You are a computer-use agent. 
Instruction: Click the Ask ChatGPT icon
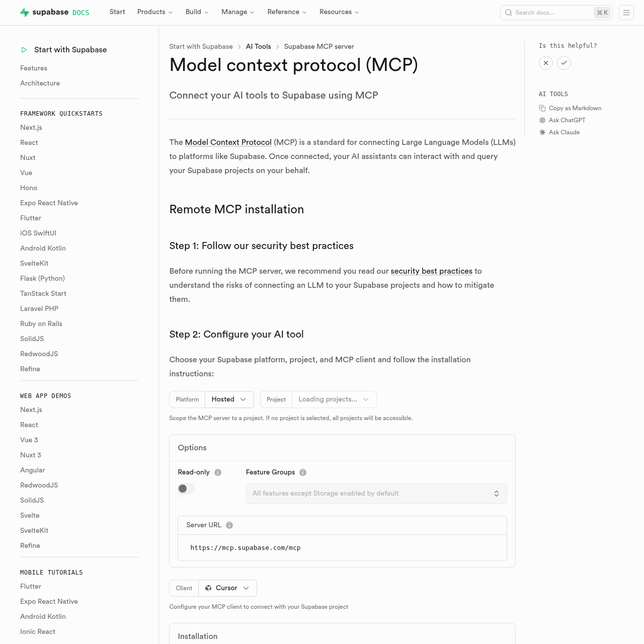pyautogui.click(x=542, y=120)
